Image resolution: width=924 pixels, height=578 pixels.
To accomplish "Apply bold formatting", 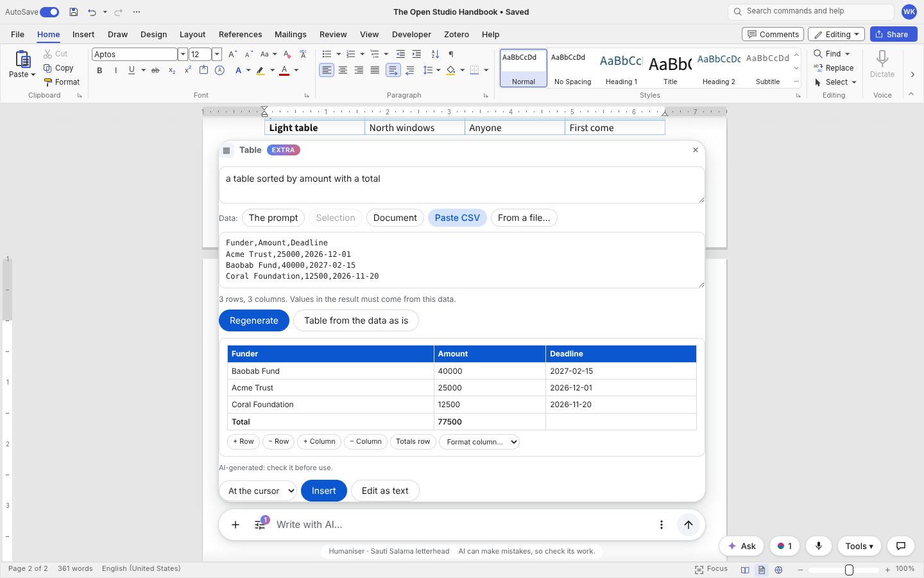I will pos(99,71).
